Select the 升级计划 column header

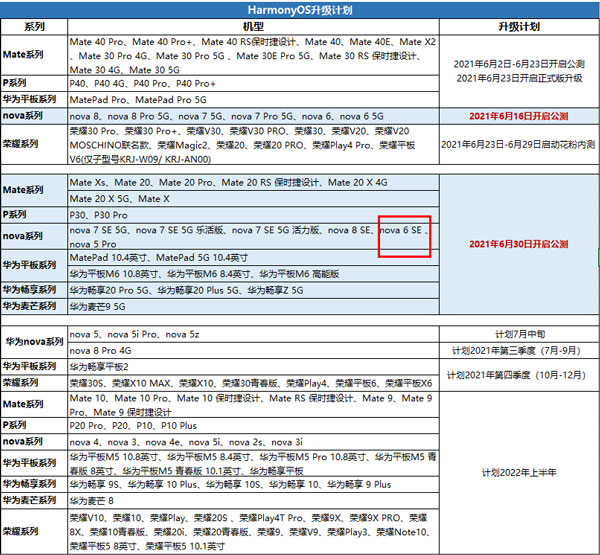tap(519, 27)
